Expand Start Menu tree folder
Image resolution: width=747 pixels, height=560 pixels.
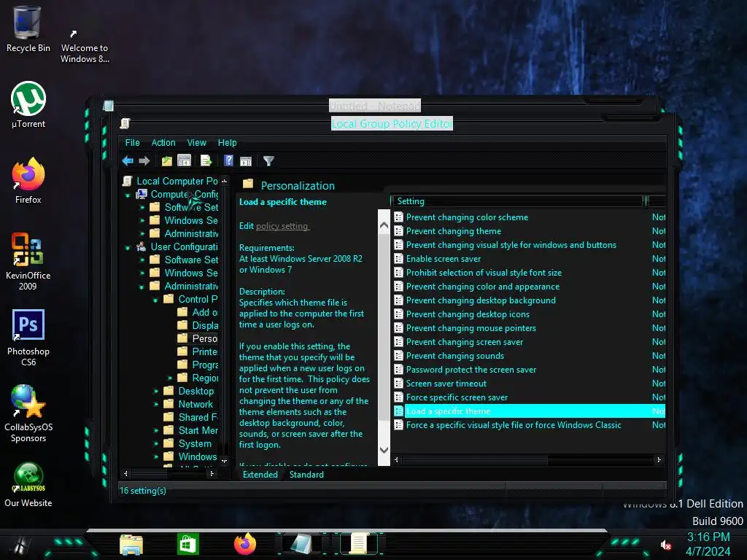coord(156,430)
